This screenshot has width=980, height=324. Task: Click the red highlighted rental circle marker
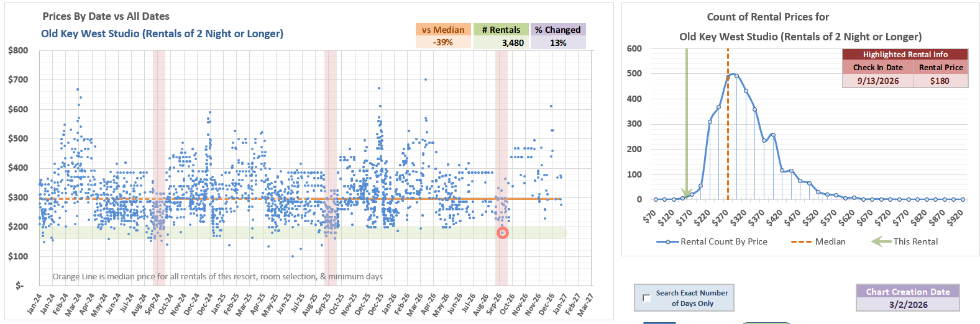[x=503, y=233]
